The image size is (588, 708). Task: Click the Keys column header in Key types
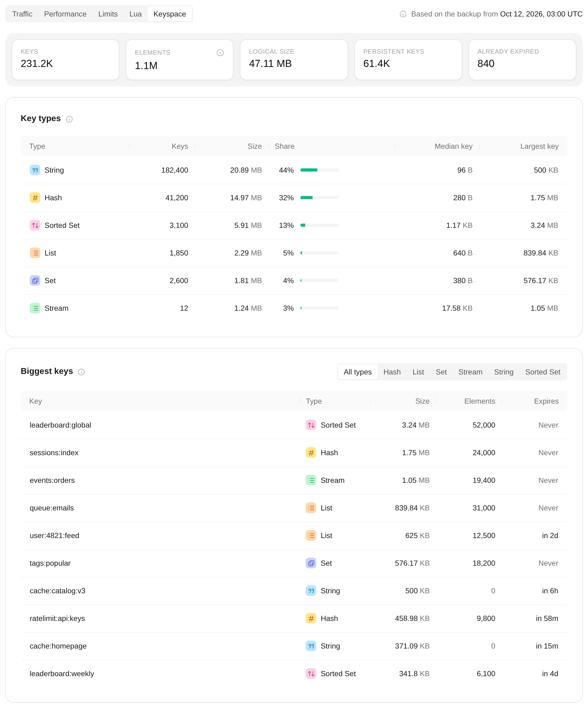point(180,146)
